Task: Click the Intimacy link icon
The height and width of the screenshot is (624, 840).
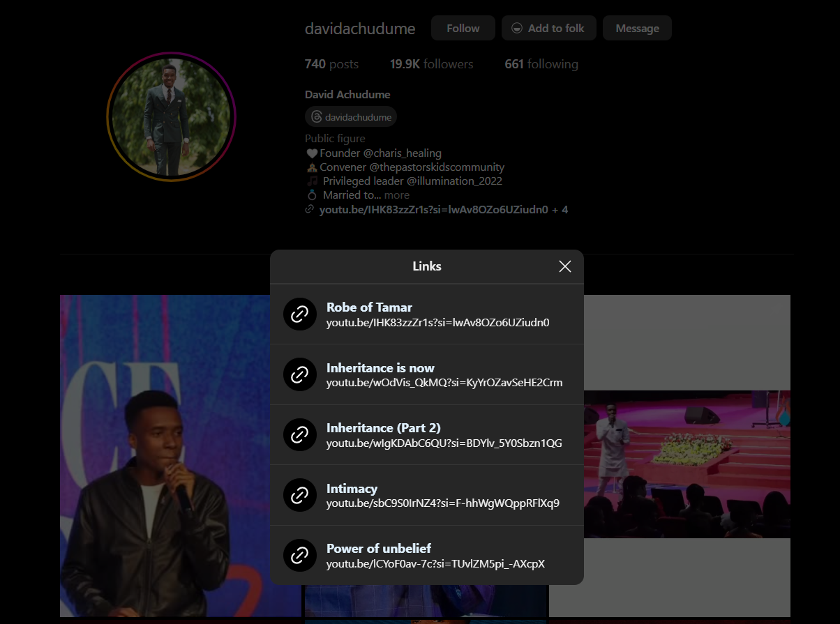Action: tap(300, 495)
